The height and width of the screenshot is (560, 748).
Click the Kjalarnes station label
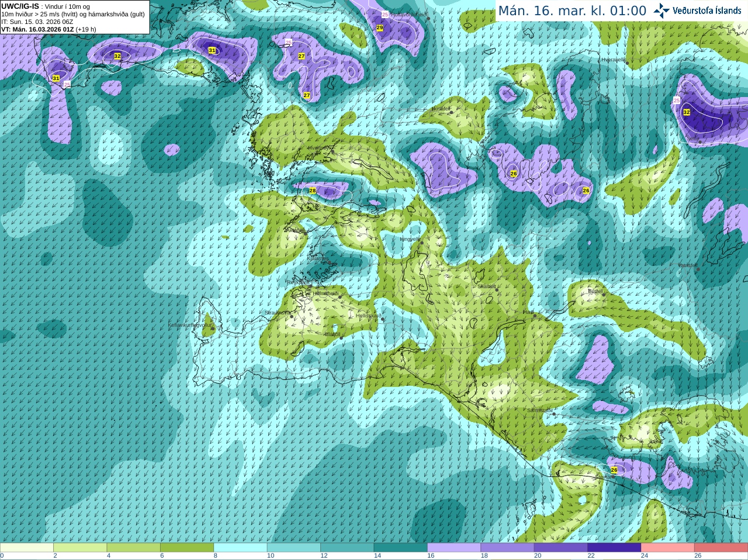(318, 258)
